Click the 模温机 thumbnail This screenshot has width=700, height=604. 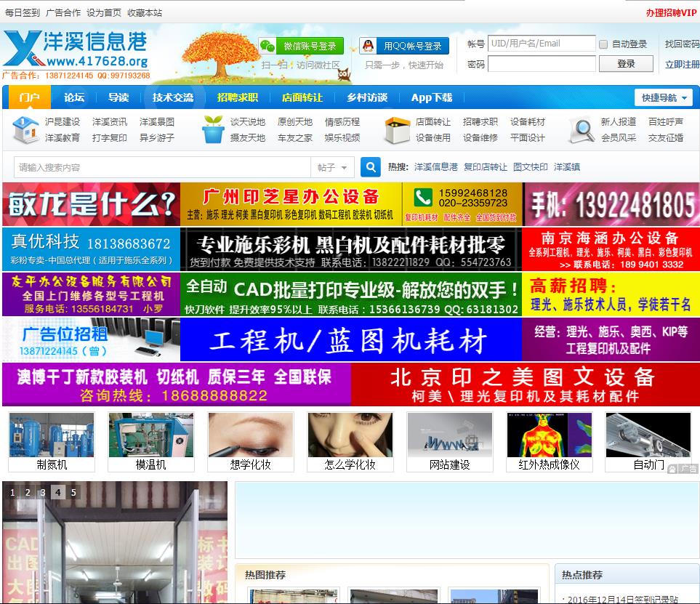151,442
